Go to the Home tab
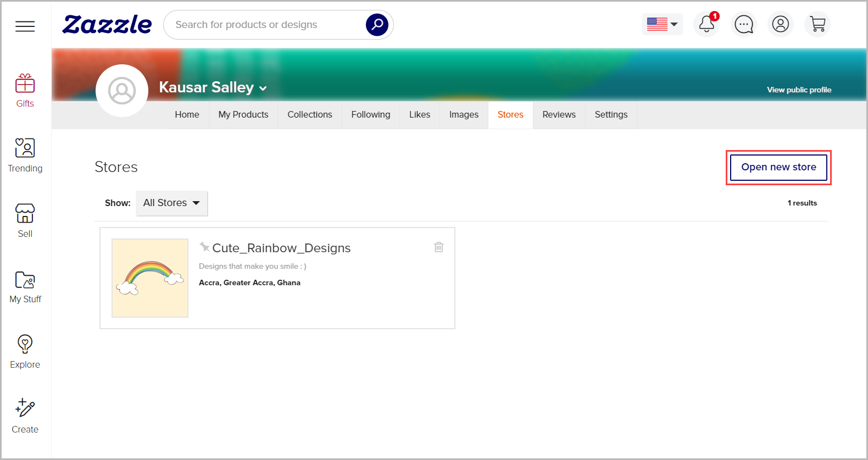This screenshot has width=868, height=460. 187,115
